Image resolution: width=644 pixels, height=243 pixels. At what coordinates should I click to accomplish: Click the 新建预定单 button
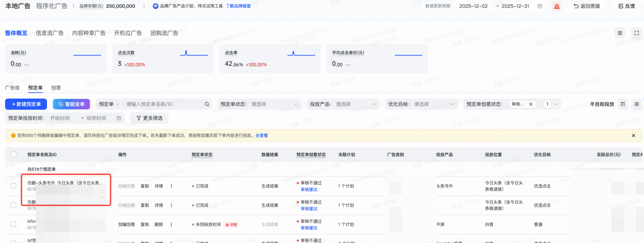(26, 104)
